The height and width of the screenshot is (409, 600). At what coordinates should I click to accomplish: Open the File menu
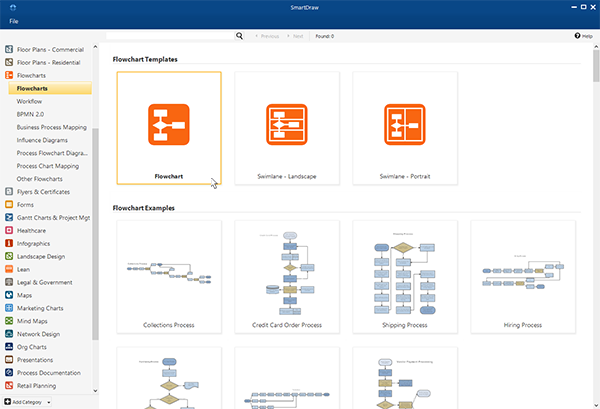[14, 21]
